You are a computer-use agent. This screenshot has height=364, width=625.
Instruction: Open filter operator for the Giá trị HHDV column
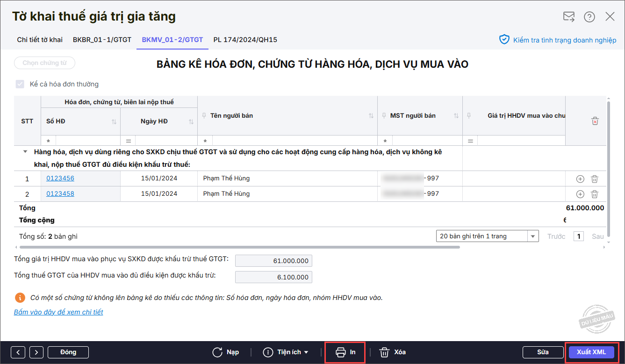click(x=470, y=141)
